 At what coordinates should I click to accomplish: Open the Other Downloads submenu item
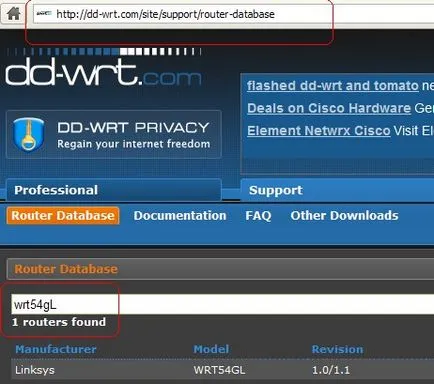(344, 216)
